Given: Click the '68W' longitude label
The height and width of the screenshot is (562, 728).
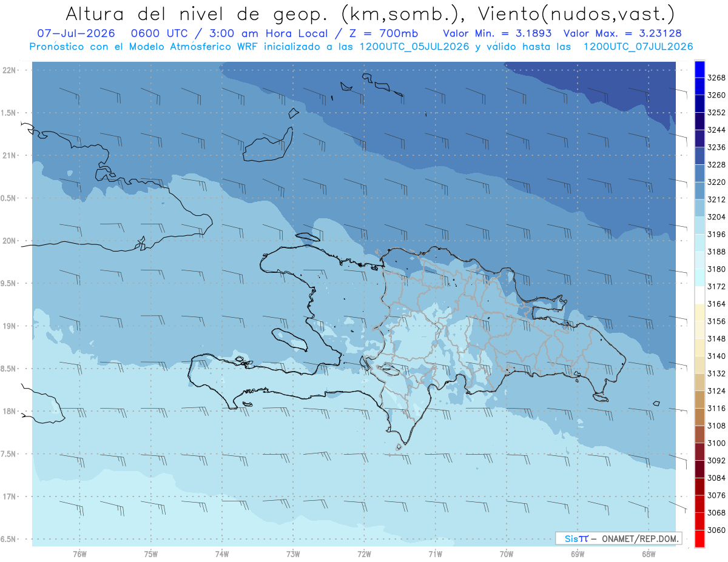Looking at the screenshot, I should click(x=649, y=554).
